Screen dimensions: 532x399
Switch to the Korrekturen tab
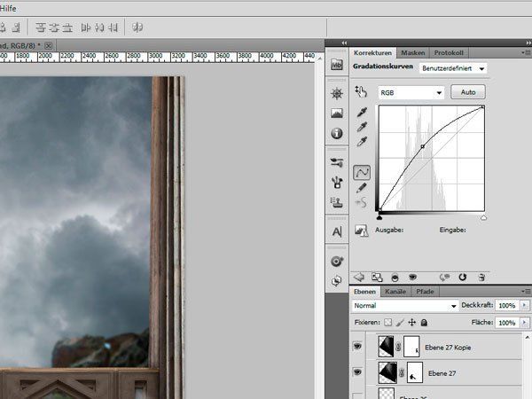(x=372, y=52)
